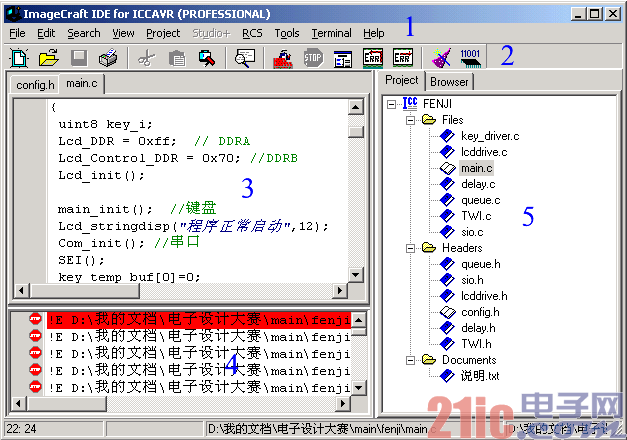This screenshot has width=627, height=440.
Task: Select lcddrive.c in the Files list
Action: (484, 152)
